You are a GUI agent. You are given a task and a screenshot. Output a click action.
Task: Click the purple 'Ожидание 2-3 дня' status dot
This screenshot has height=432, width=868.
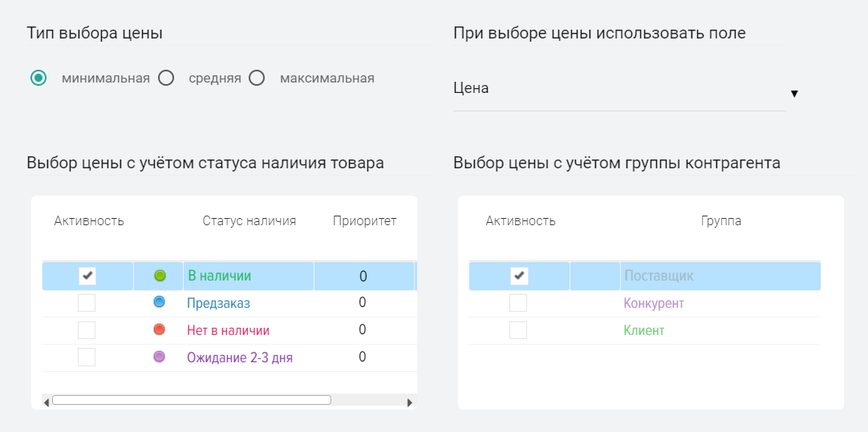pyautogui.click(x=159, y=357)
